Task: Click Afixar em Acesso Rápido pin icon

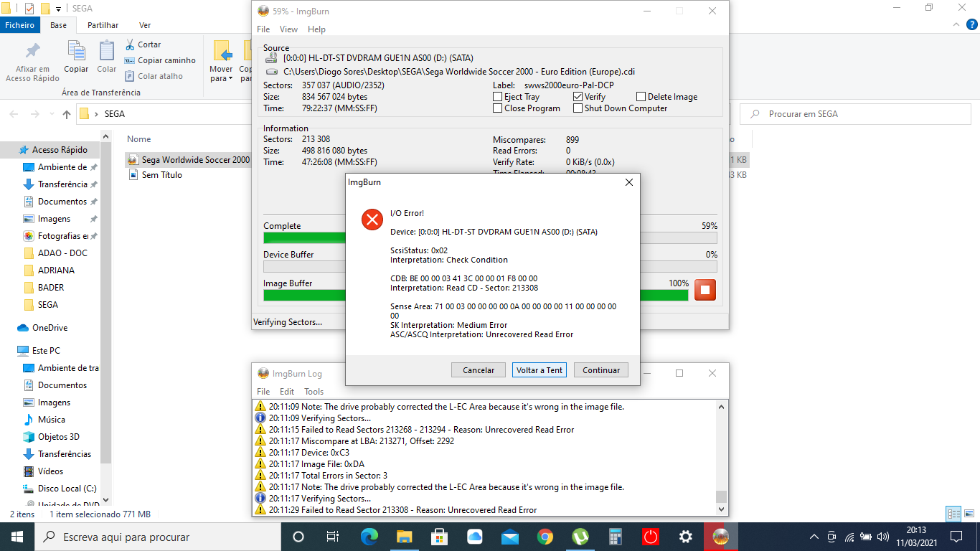Action: 32,52
